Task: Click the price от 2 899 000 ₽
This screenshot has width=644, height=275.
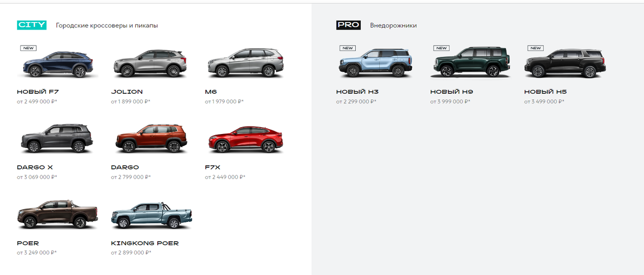Action: pyautogui.click(x=131, y=252)
